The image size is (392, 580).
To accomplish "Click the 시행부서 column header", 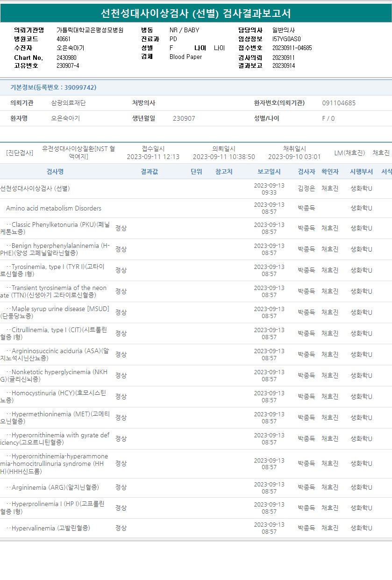I will tap(361, 172).
